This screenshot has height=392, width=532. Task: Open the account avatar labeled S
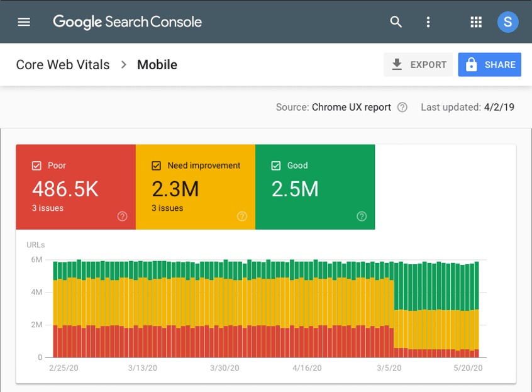click(x=507, y=22)
